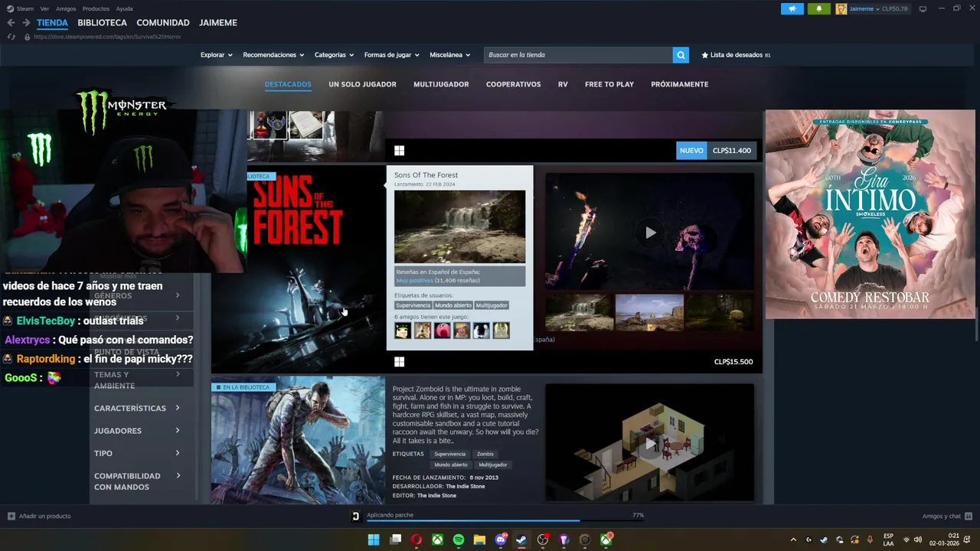
Task: Select the RV tab
Action: (x=563, y=84)
